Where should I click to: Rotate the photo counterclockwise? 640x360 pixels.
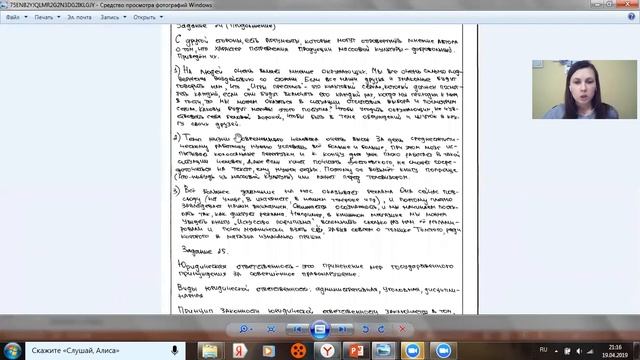[x=365, y=329]
